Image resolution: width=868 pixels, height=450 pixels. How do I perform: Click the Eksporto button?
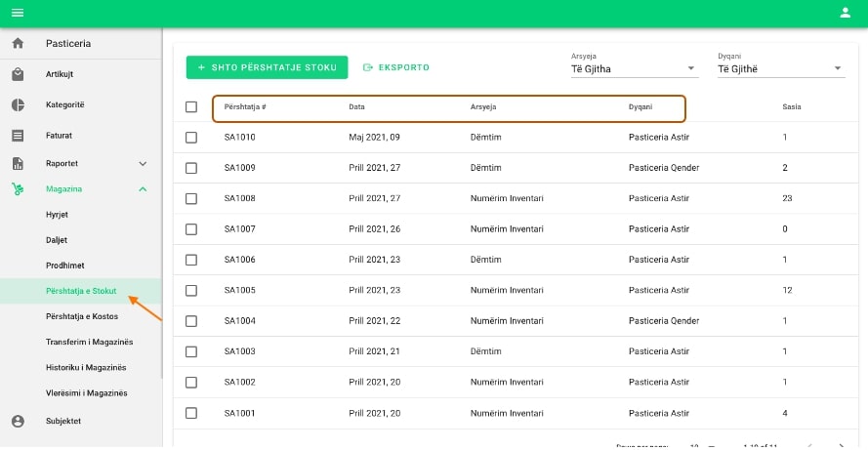(395, 67)
